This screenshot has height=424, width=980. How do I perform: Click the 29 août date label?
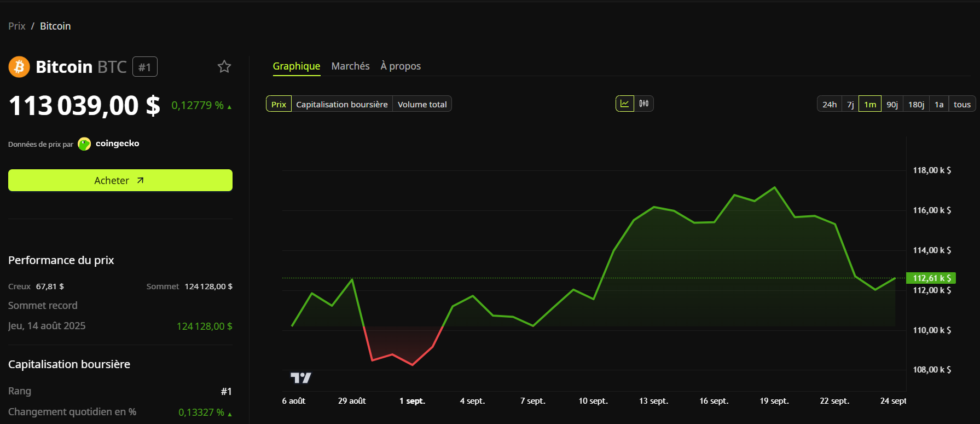click(x=352, y=401)
